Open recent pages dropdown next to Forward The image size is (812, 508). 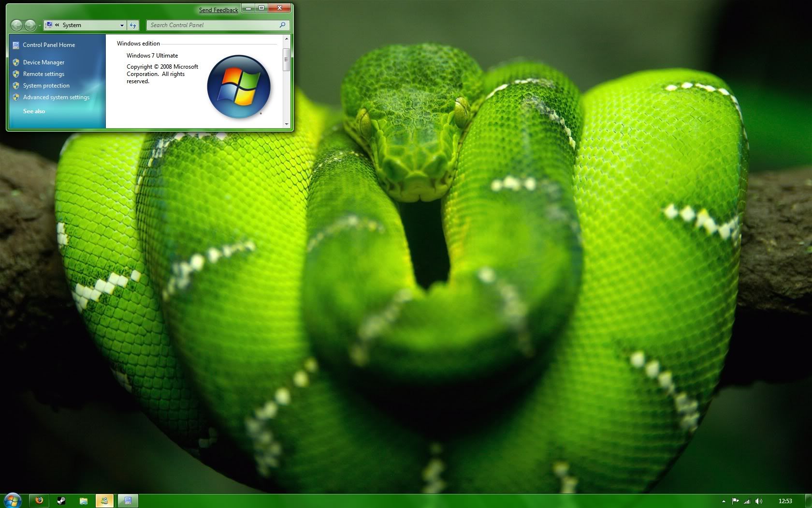[x=40, y=25]
